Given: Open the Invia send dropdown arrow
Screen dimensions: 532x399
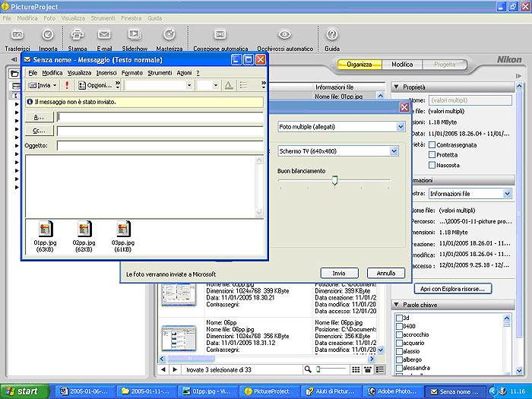Looking at the screenshot, I should coord(55,85).
